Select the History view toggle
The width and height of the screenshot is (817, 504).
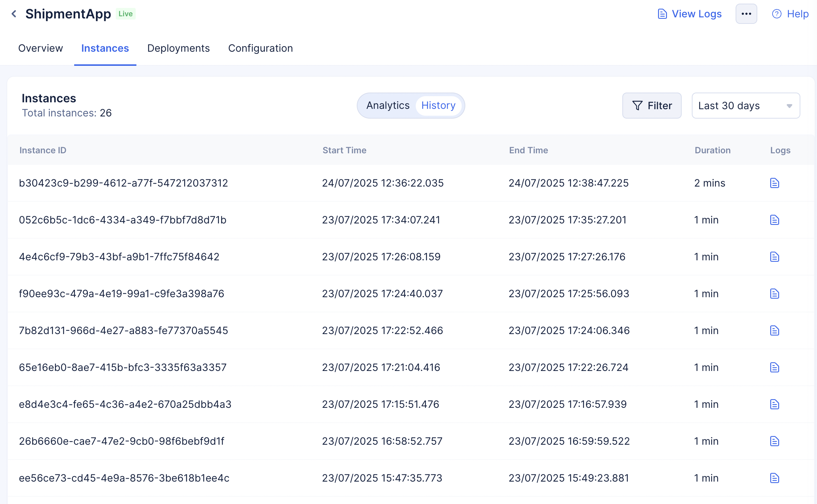click(x=439, y=105)
